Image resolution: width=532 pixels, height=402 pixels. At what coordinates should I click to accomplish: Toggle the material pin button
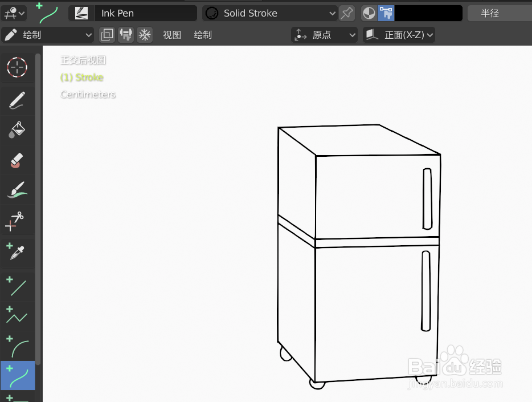347,13
